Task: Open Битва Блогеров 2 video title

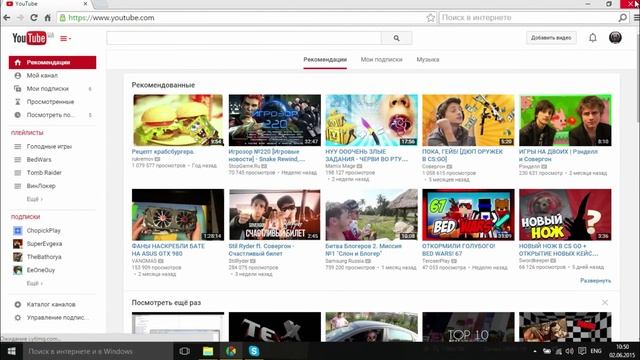Action: [x=363, y=250]
